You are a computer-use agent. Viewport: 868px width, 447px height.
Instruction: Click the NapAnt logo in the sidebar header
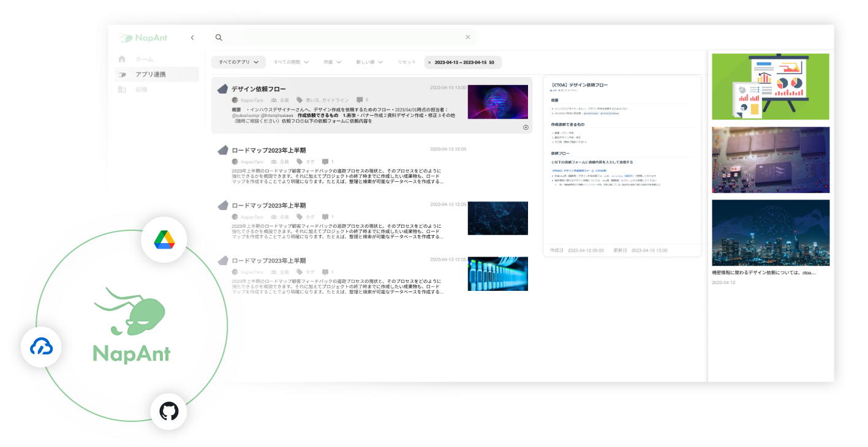(x=144, y=38)
